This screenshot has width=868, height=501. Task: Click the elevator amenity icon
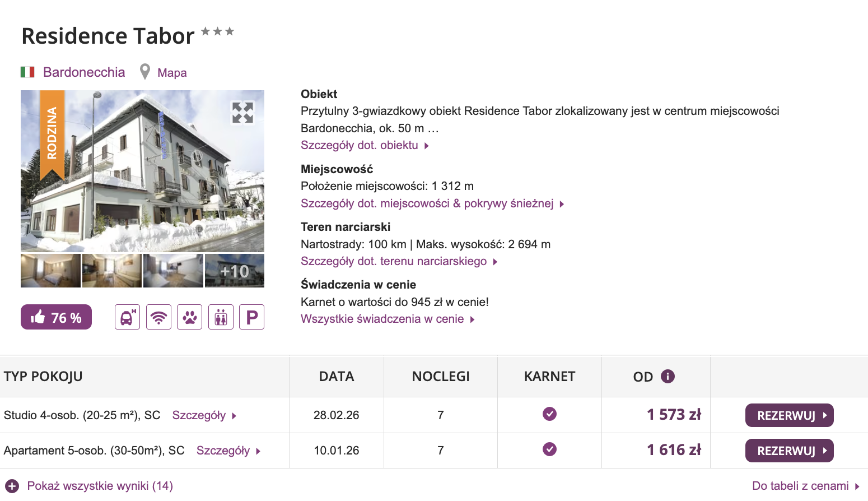click(221, 317)
